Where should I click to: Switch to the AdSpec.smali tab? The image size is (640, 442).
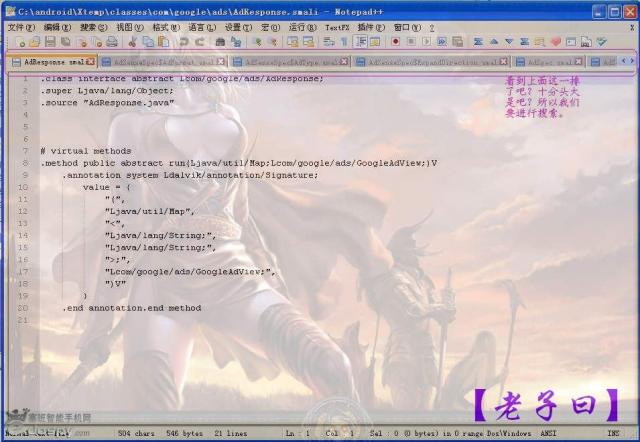point(550,62)
